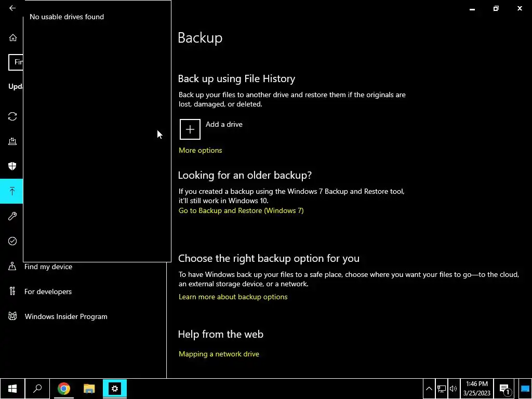
Task: Go back using the back arrow
Action: (x=12, y=8)
